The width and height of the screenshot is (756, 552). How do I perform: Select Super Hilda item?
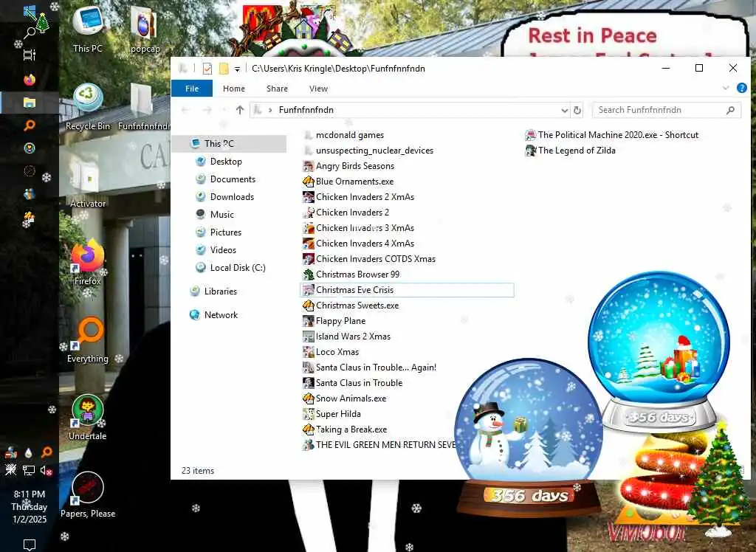tap(331, 414)
